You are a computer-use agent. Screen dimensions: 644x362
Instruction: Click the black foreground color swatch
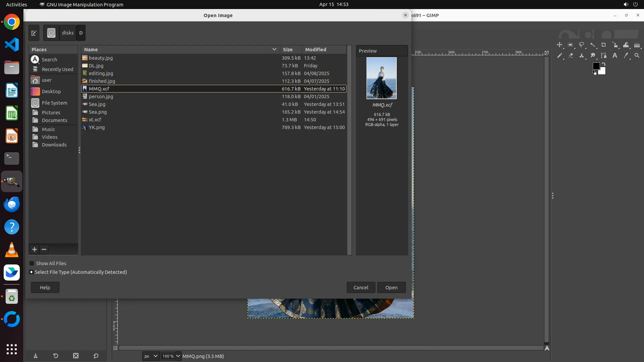click(x=596, y=66)
